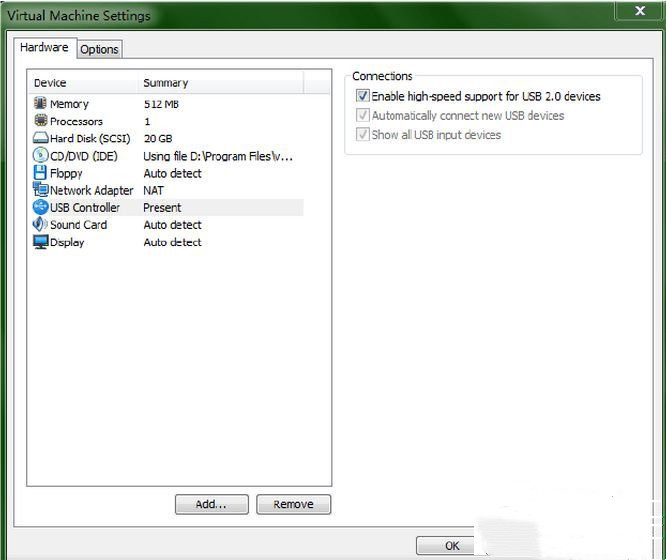
Task: Click the Display monitor icon
Action: (x=41, y=242)
